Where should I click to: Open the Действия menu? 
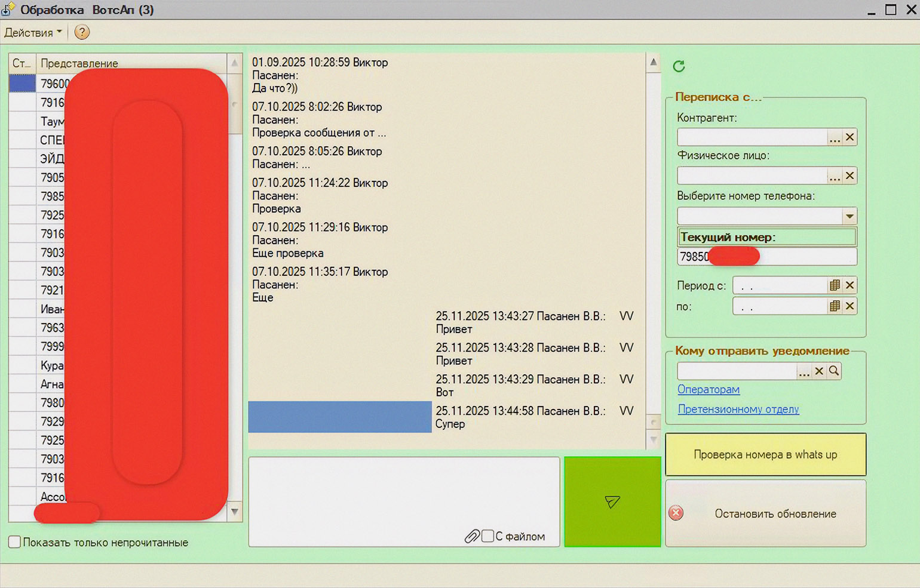pyautogui.click(x=33, y=32)
